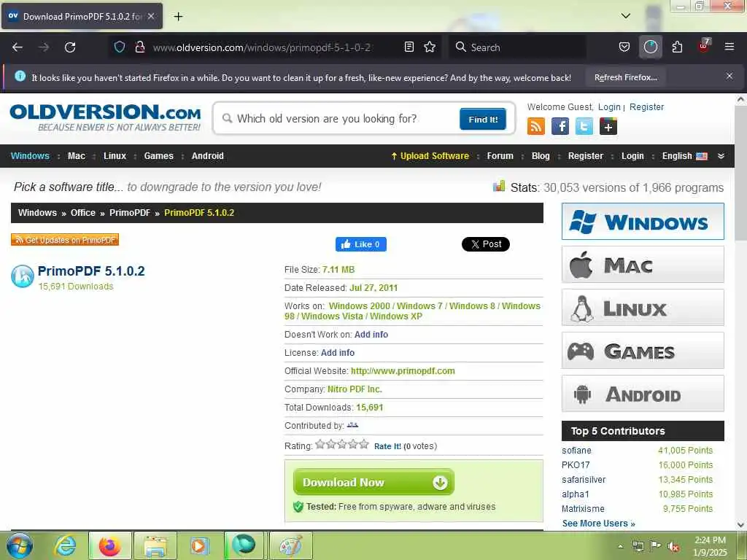Open the Linux penguin sidebar banner
Screen dimensions: 747x560
point(643,308)
